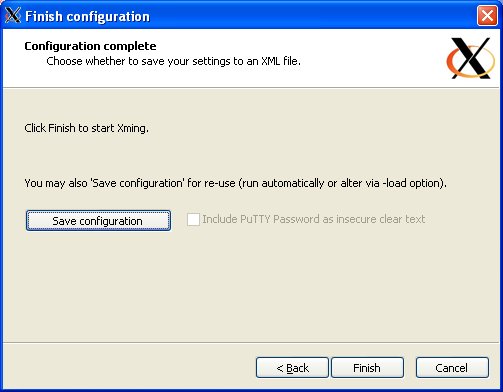Click the 'You may also Save configuration' sentence
This screenshot has width=503, height=392.
coord(235,183)
